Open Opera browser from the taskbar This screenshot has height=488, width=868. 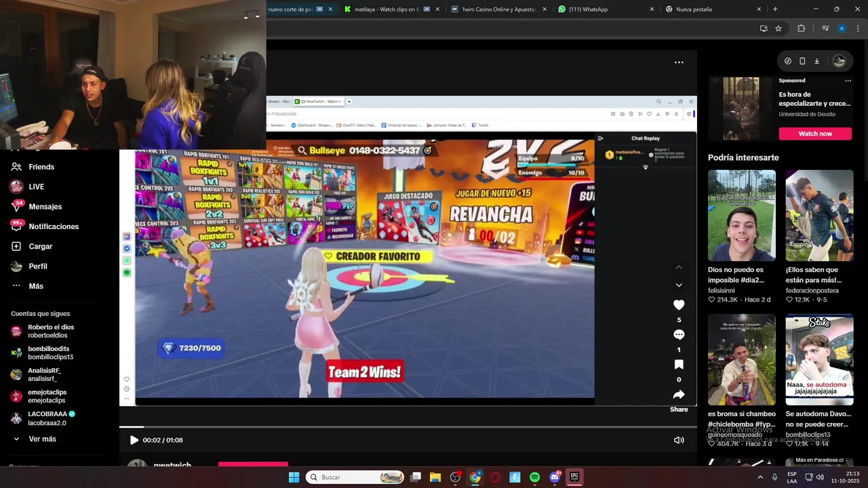495,477
